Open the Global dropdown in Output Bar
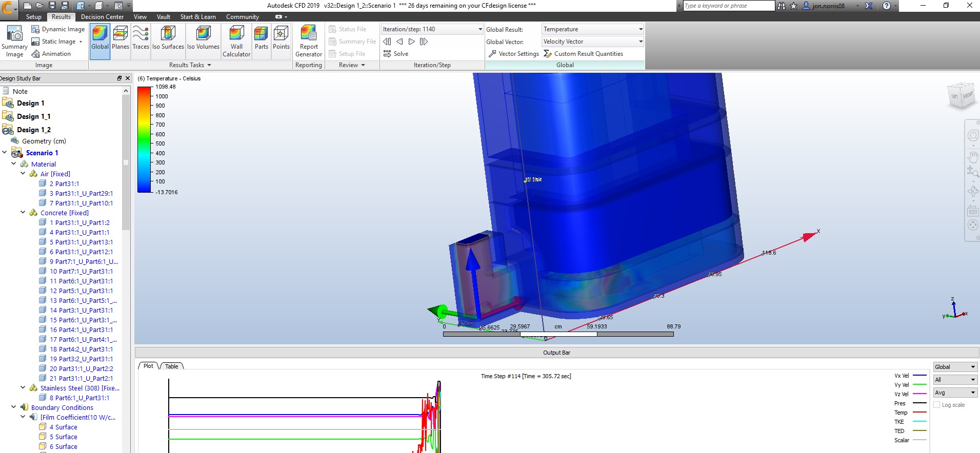 (x=955, y=367)
